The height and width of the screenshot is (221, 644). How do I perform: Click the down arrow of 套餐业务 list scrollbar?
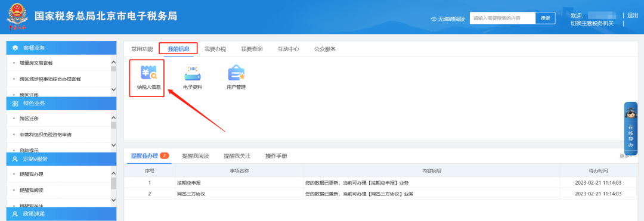[114, 89]
